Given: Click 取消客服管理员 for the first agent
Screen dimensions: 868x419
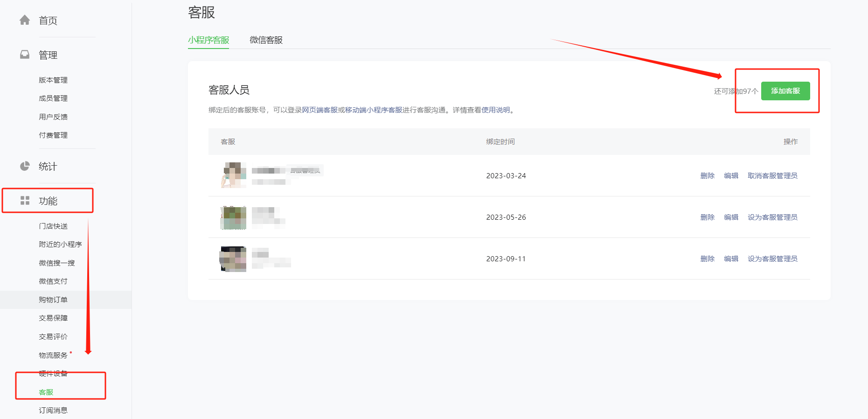Looking at the screenshot, I should [x=772, y=176].
